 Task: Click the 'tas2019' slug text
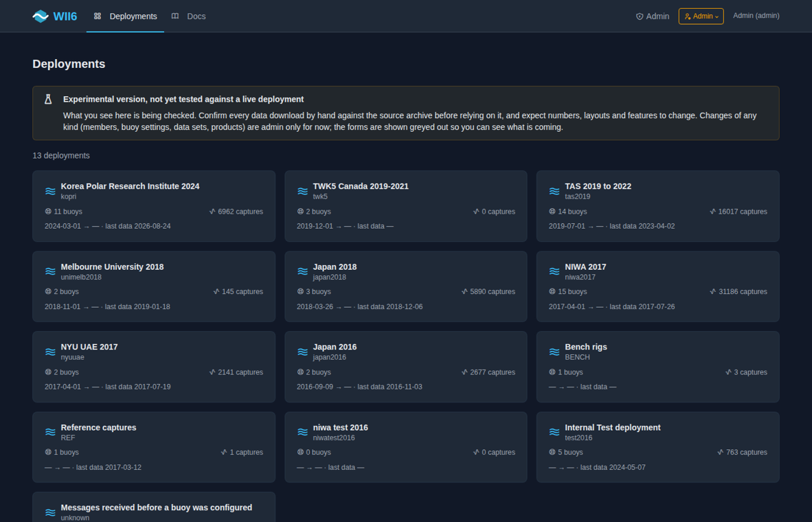coord(578,196)
